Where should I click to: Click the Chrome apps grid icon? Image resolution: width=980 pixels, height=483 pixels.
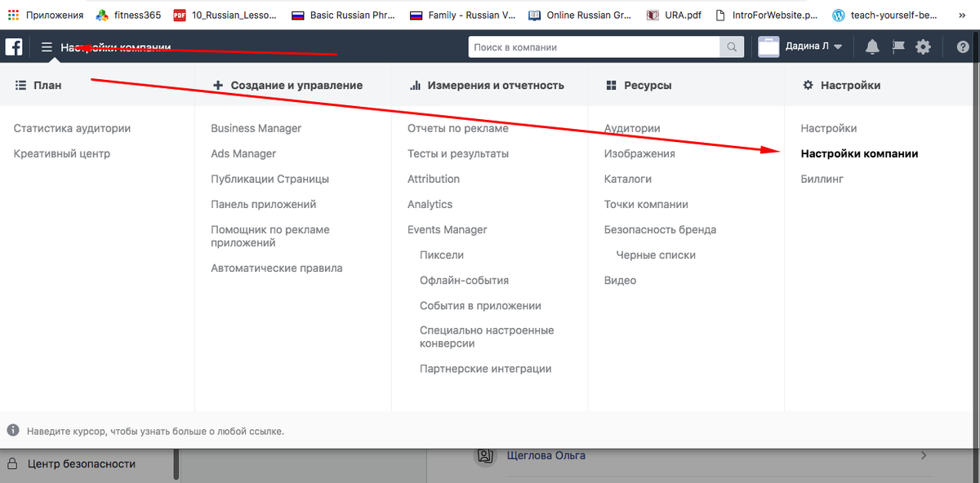(13, 15)
